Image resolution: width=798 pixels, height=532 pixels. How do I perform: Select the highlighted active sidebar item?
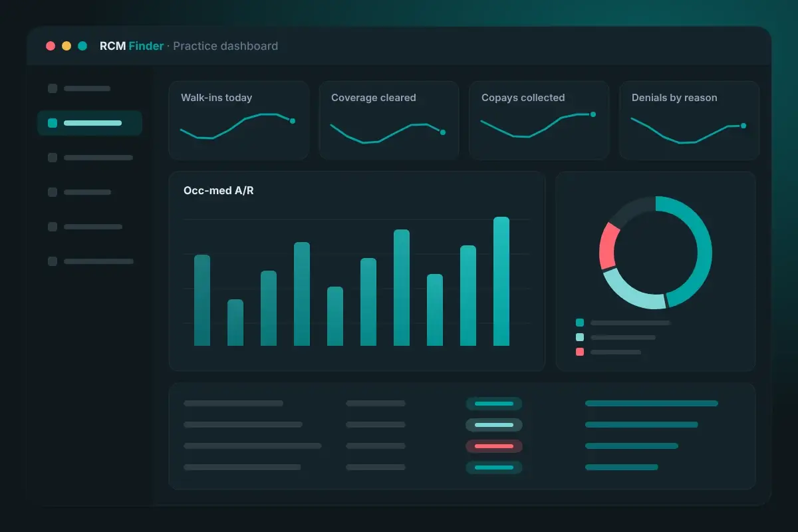pyautogui.click(x=90, y=123)
